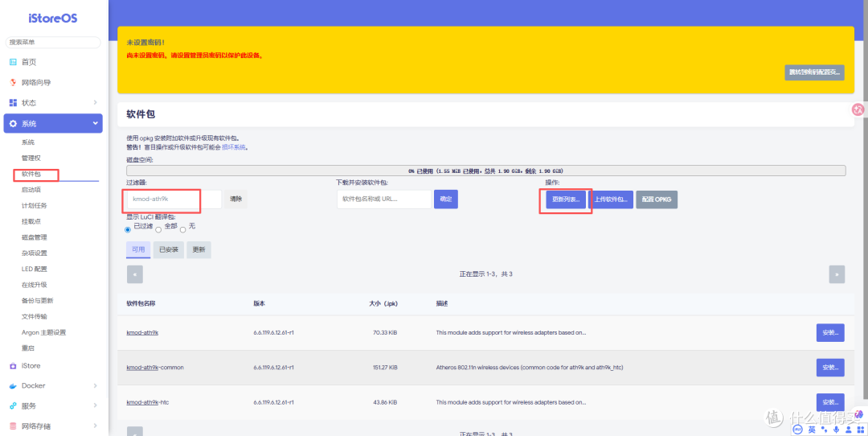Expand the Docker menu chevron
The image size is (868, 436).
pyautogui.click(x=95, y=385)
